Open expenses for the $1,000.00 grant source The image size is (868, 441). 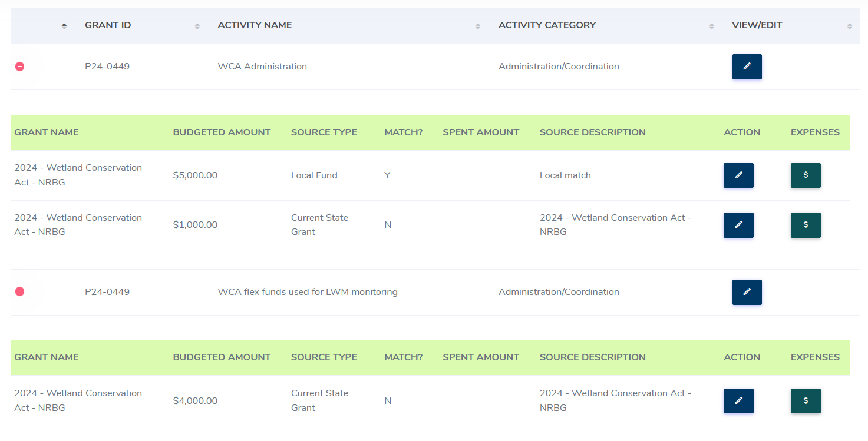coord(806,225)
